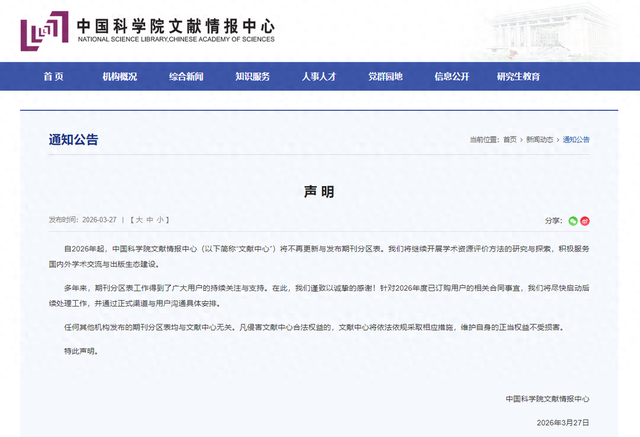
Task: Open the 信息公开 menu item
Action: [x=452, y=76]
